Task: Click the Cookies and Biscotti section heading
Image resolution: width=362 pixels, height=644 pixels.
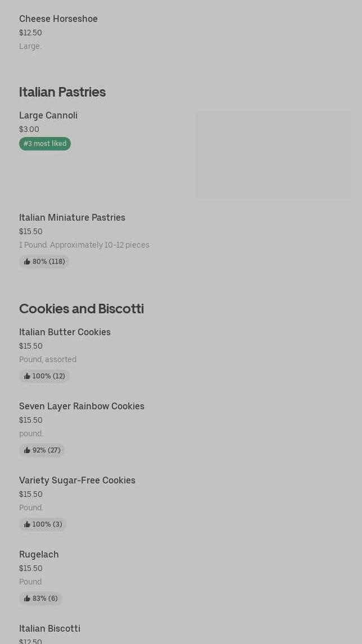Action: (x=82, y=308)
